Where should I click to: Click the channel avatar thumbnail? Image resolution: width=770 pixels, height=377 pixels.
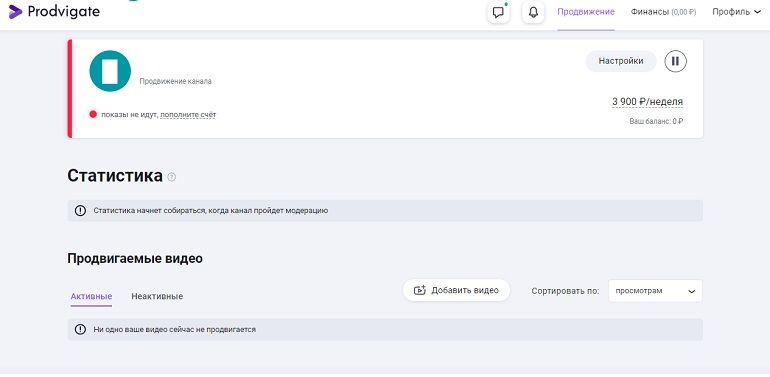[110, 71]
